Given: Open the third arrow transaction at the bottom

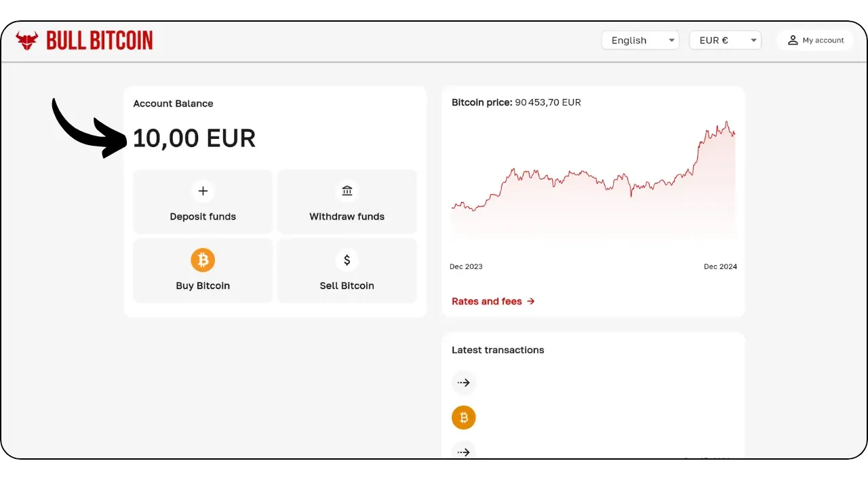Looking at the screenshot, I should [464, 451].
